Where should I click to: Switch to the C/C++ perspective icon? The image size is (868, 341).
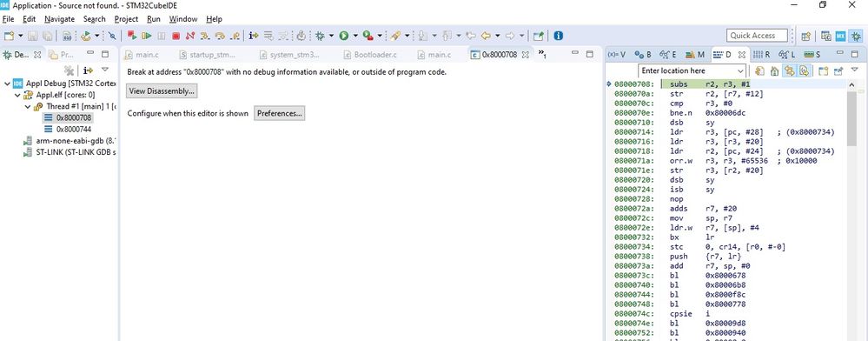[826, 36]
